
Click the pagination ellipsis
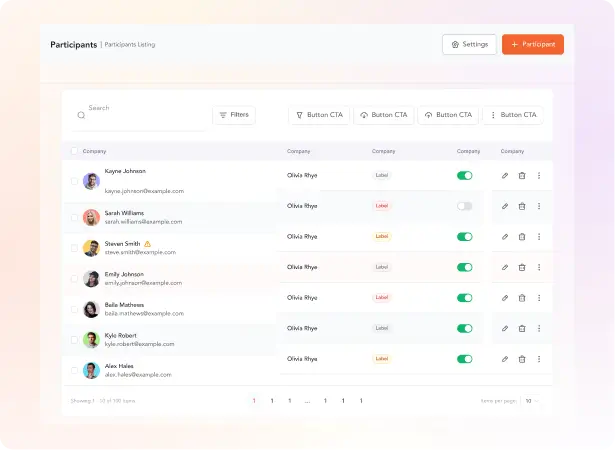click(x=308, y=401)
